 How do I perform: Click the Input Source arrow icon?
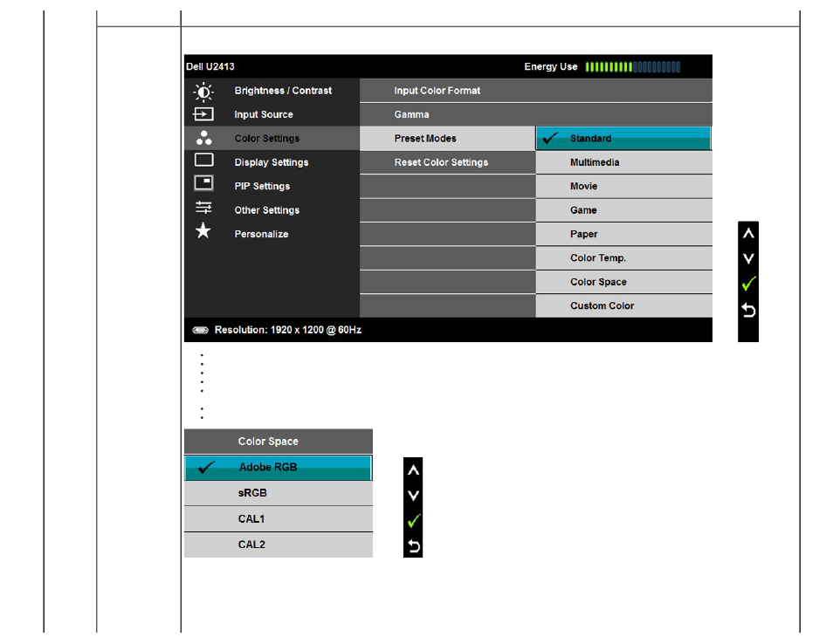coord(203,114)
